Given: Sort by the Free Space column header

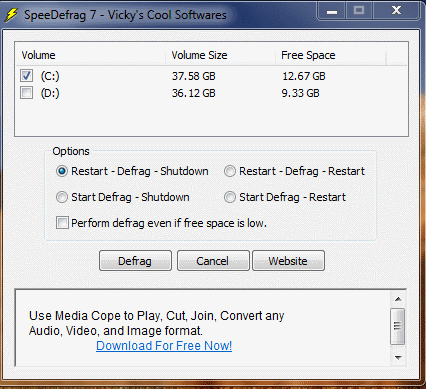Looking at the screenshot, I should [x=331, y=55].
